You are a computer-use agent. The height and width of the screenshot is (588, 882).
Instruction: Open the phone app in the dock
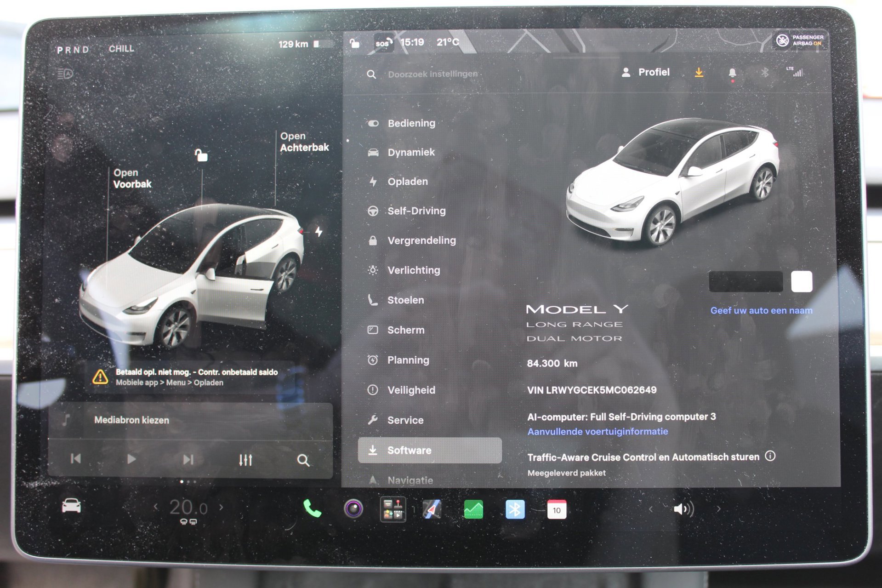pos(312,508)
